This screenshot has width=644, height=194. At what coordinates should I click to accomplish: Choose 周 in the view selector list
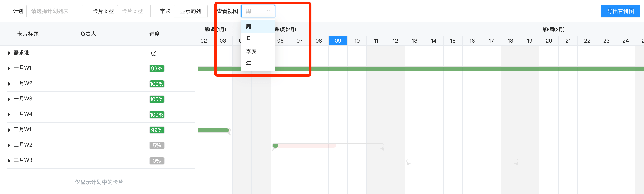click(248, 26)
